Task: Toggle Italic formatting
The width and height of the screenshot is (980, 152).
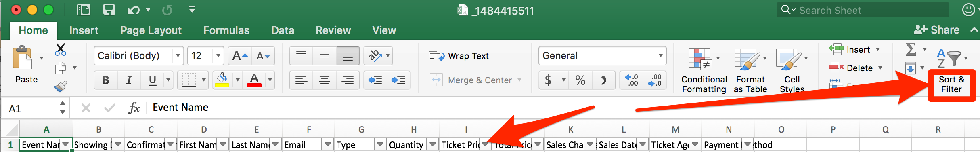Action: coord(129,80)
